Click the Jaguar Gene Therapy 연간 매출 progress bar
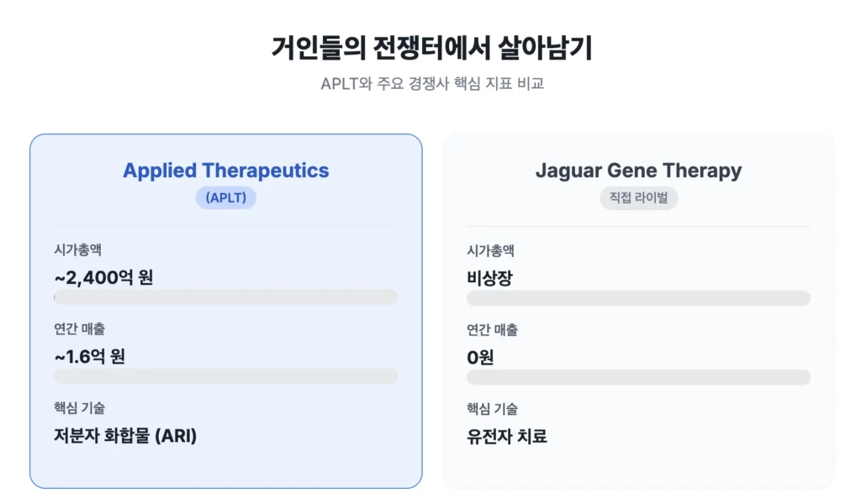The width and height of the screenshot is (861, 504). [638, 377]
